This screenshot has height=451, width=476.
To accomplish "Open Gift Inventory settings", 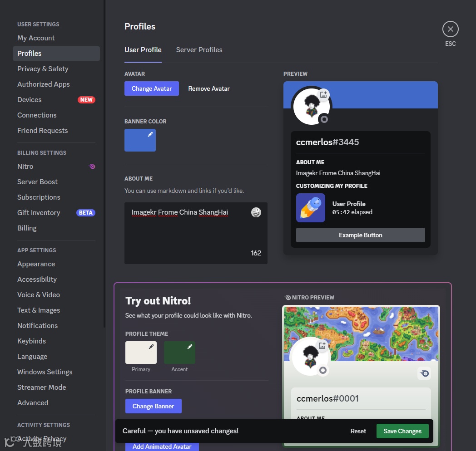I will [x=56, y=213].
